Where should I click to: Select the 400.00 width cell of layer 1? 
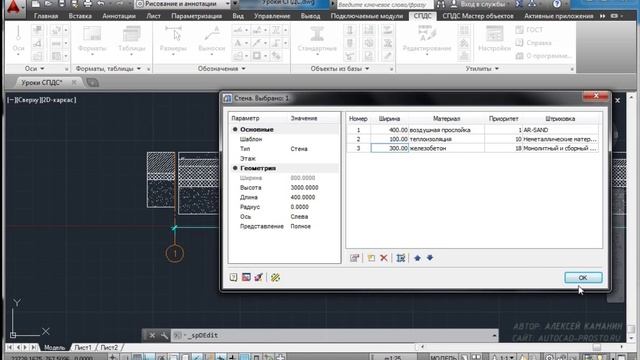[389, 130]
